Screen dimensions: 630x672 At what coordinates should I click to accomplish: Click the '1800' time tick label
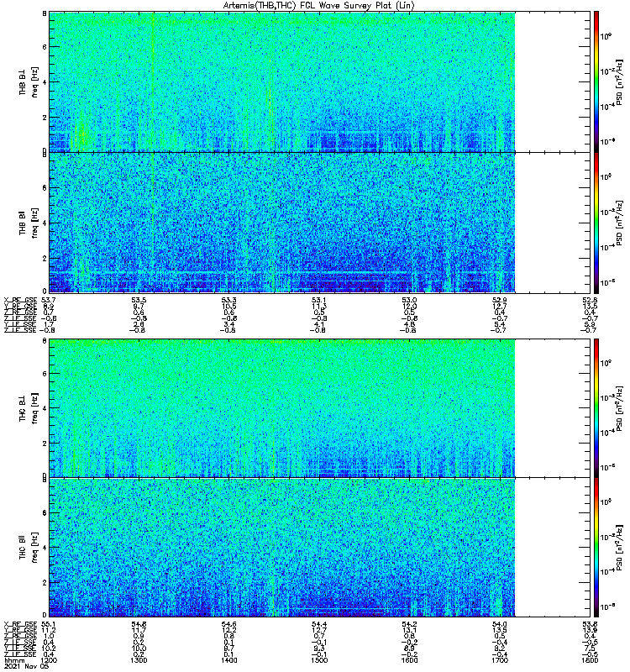pos(590,660)
